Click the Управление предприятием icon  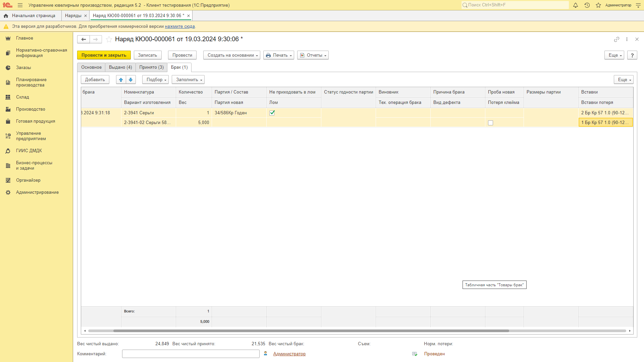[8, 136]
